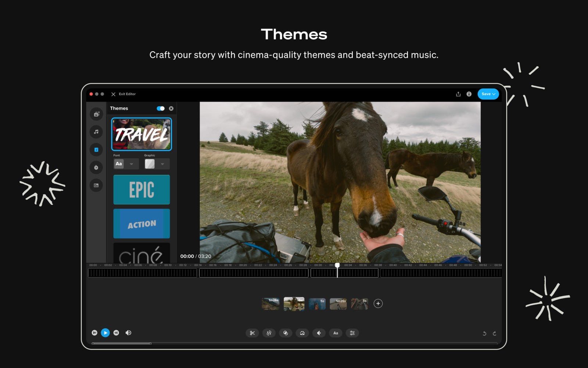Viewport: 588px width, 368px height.
Task: Select the overlays icon at sidebar bottom
Action: 96,185
